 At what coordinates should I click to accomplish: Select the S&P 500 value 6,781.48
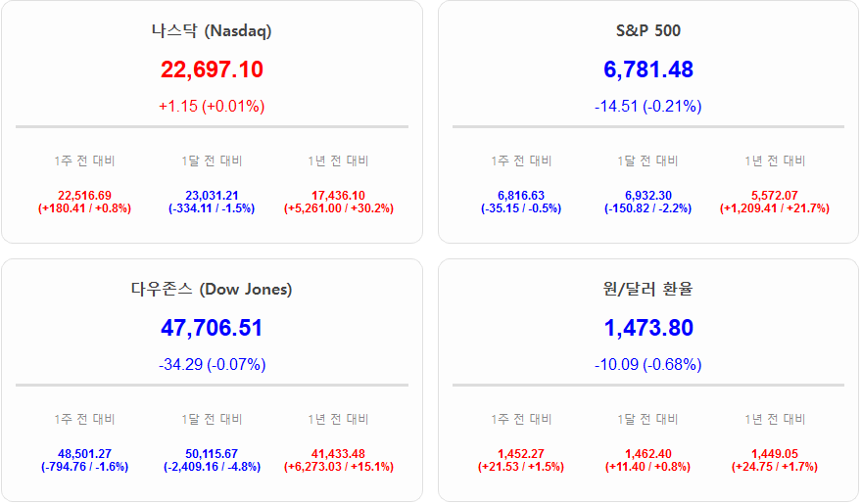tap(647, 69)
